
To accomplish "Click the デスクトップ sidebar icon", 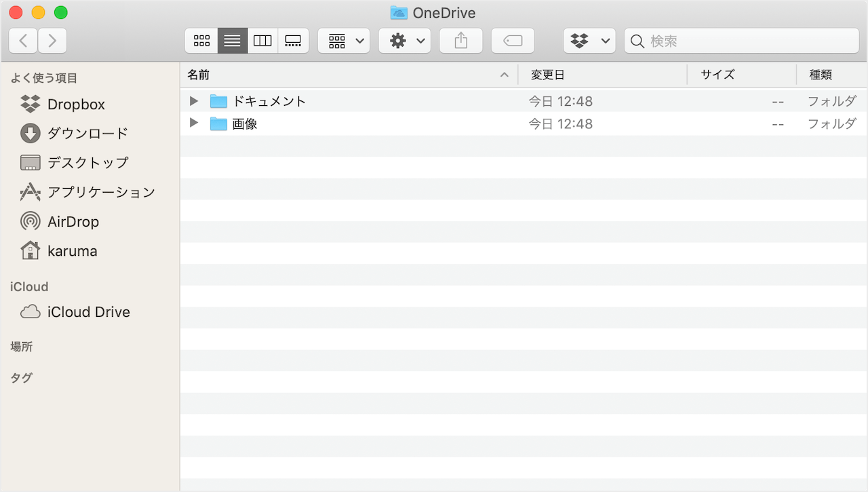I will point(31,163).
